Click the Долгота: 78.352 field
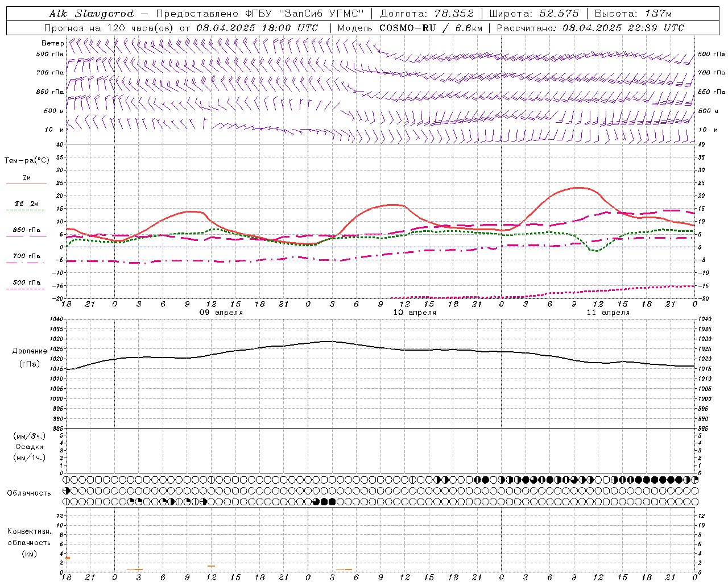 pos(427,14)
